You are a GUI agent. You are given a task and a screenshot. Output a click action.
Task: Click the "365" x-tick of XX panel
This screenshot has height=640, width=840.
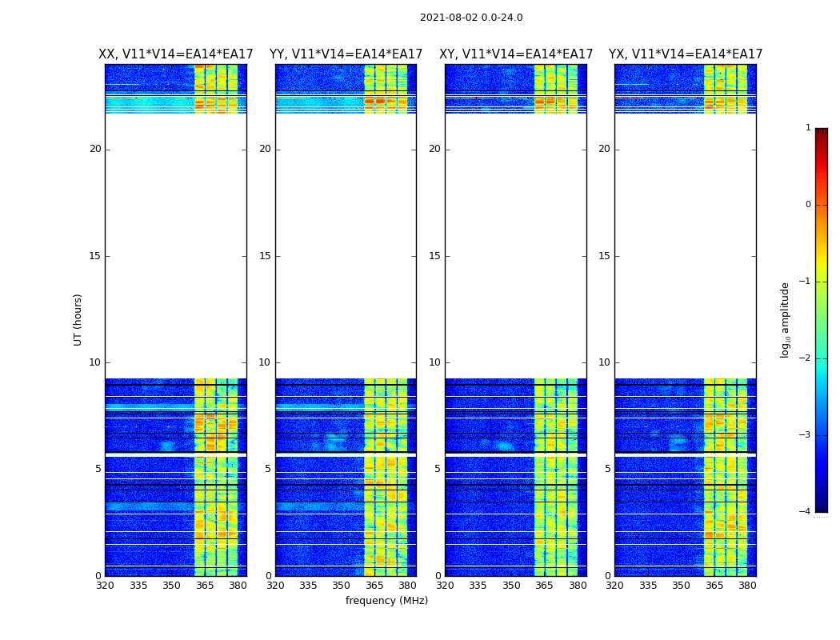(205, 586)
